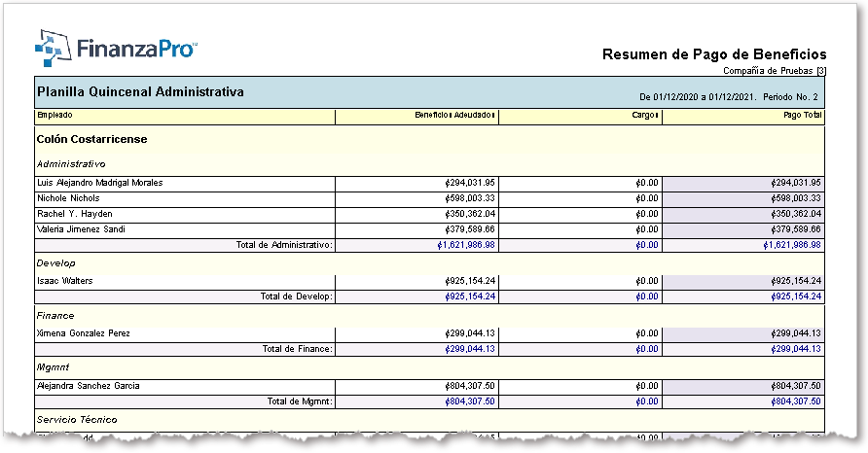This screenshot has width=868, height=453.
Task: Click the 'Resumen de Pago de Beneficios' title
Action: pyautogui.click(x=714, y=54)
